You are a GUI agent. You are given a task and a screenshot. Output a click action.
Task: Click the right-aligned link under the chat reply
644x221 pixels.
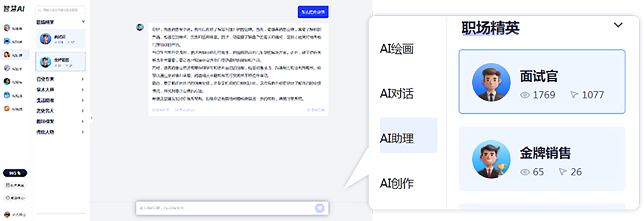(316, 110)
